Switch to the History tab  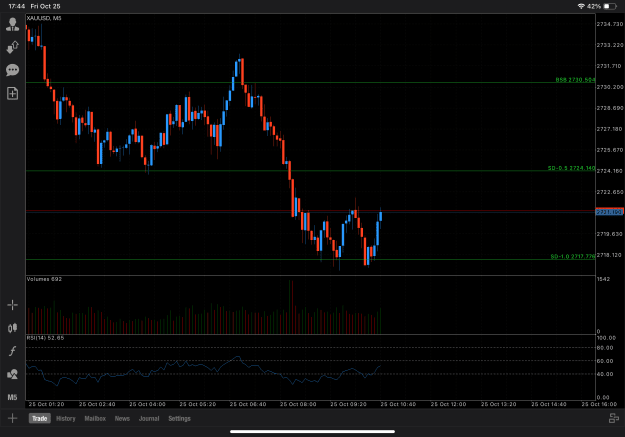66,418
